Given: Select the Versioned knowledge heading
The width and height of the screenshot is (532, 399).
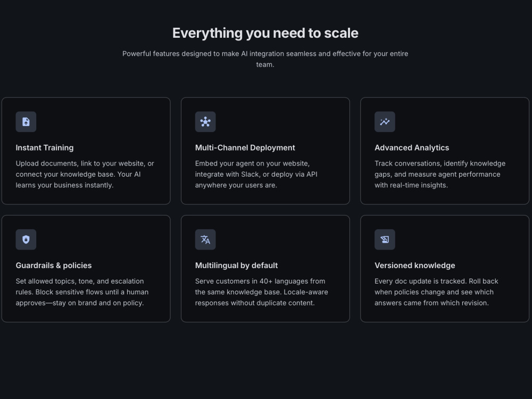Looking at the screenshot, I should pyautogui.click(x=414, y=265).
